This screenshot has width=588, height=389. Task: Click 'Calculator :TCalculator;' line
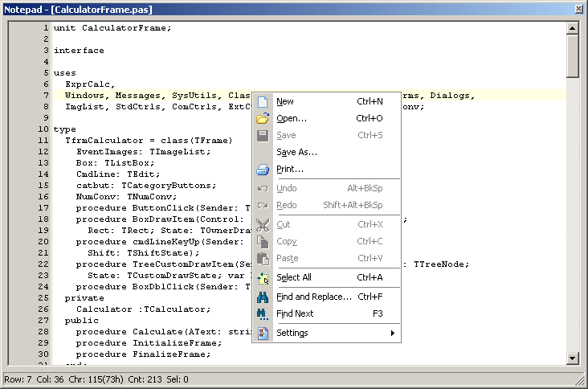[x=144, y=309]
